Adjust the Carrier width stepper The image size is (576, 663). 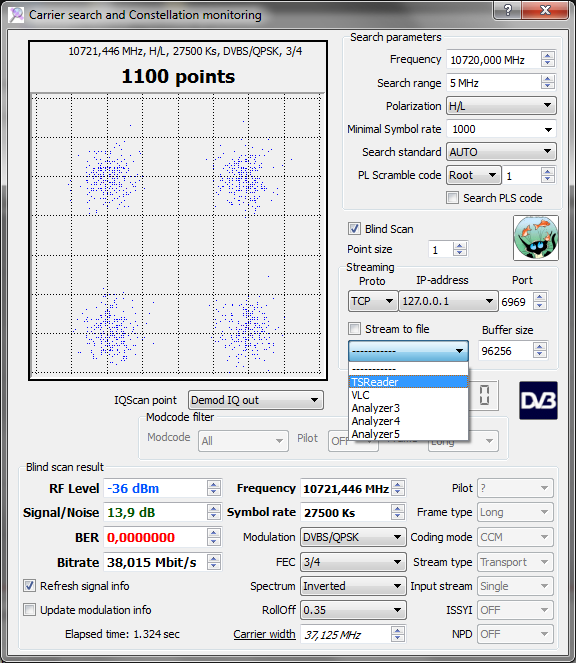pyautogui.click(x=398, y=634)
